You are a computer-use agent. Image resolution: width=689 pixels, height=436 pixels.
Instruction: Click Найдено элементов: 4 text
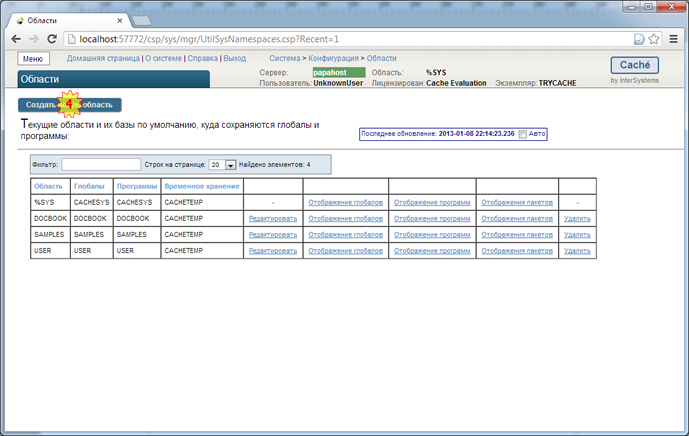(275, 164)
